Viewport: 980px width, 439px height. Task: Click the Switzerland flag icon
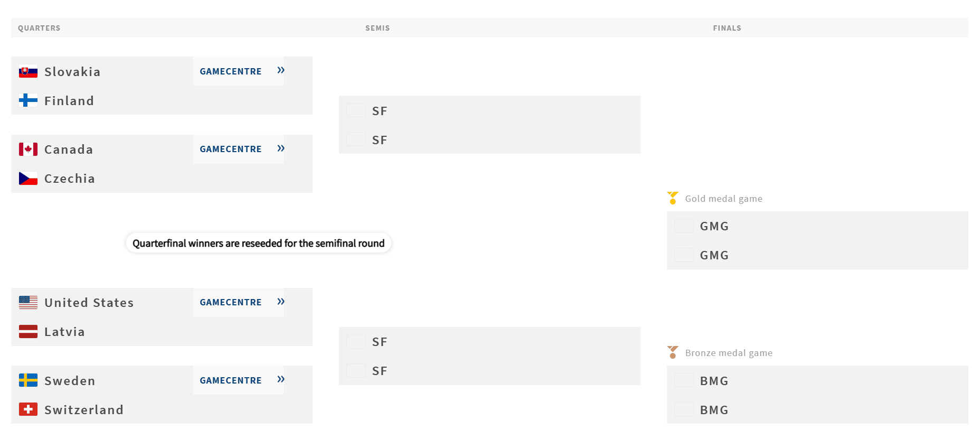click(x=28, y=409)
